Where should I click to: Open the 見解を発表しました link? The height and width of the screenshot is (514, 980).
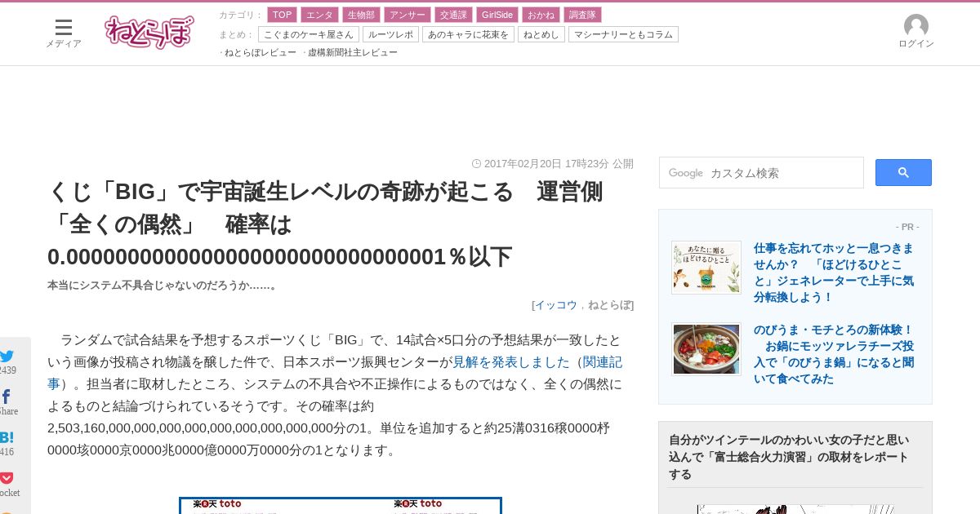pyautogui.click(x=510, y=361)
